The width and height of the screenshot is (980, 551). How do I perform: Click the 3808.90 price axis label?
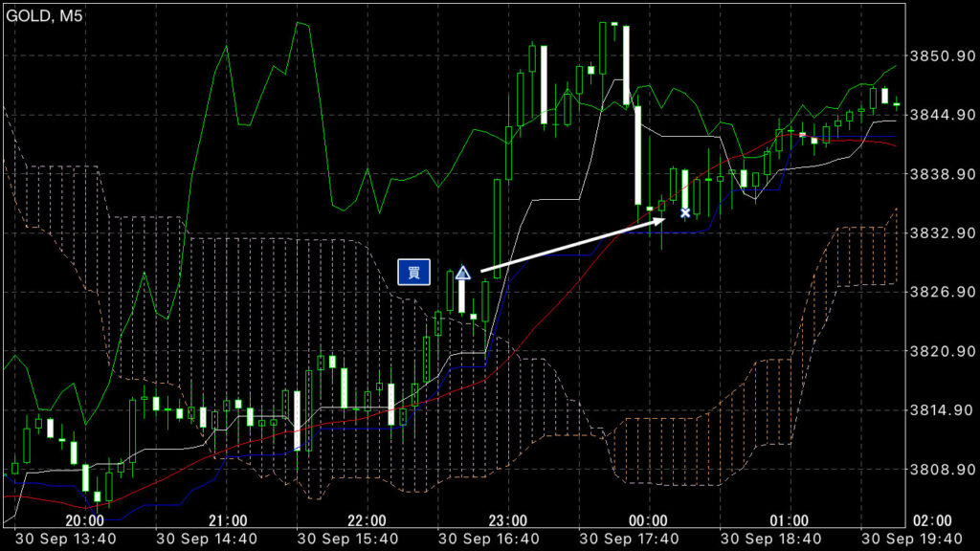pyautogui.click(x=942, y=470)
